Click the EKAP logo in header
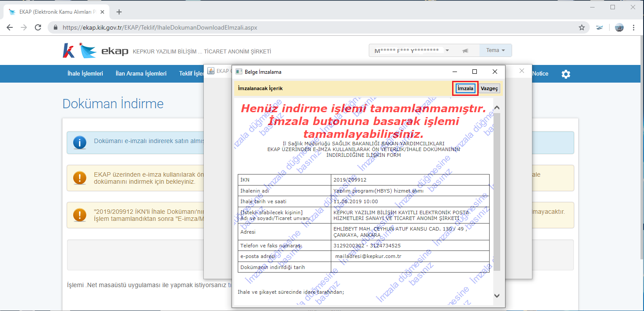The width and height of the screenshot is (644, 311). tap(104, 51)
